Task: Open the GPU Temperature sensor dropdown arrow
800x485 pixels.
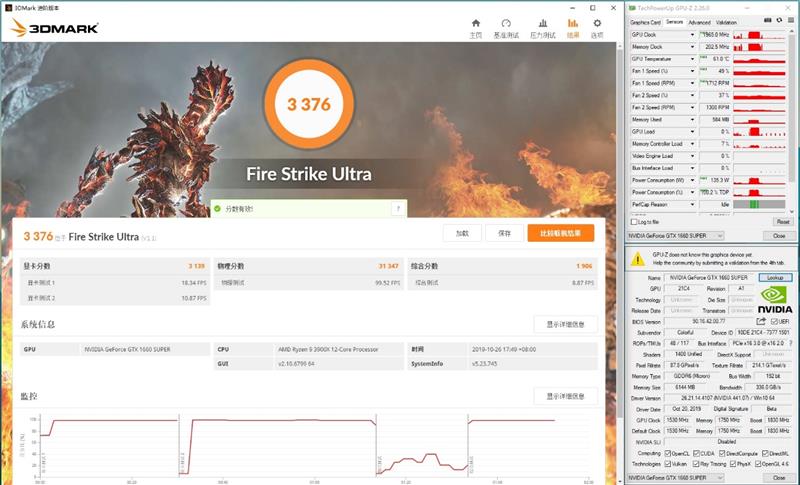Action: coord(692,59)
